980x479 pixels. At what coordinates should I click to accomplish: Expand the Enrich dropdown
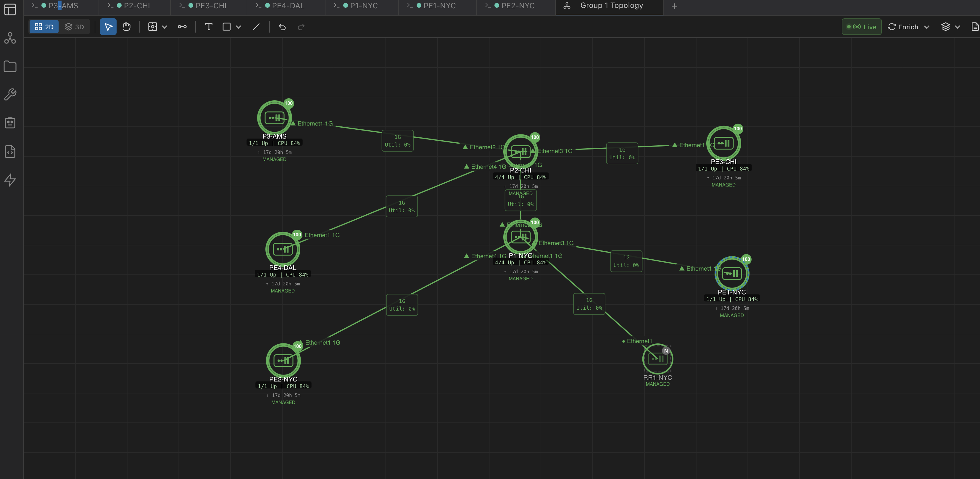click(926, 27)
